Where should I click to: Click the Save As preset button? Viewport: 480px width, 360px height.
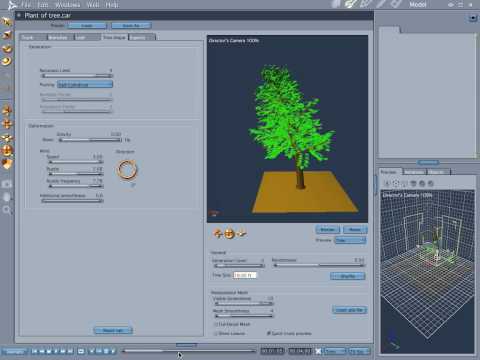click(x=131, y=26)
